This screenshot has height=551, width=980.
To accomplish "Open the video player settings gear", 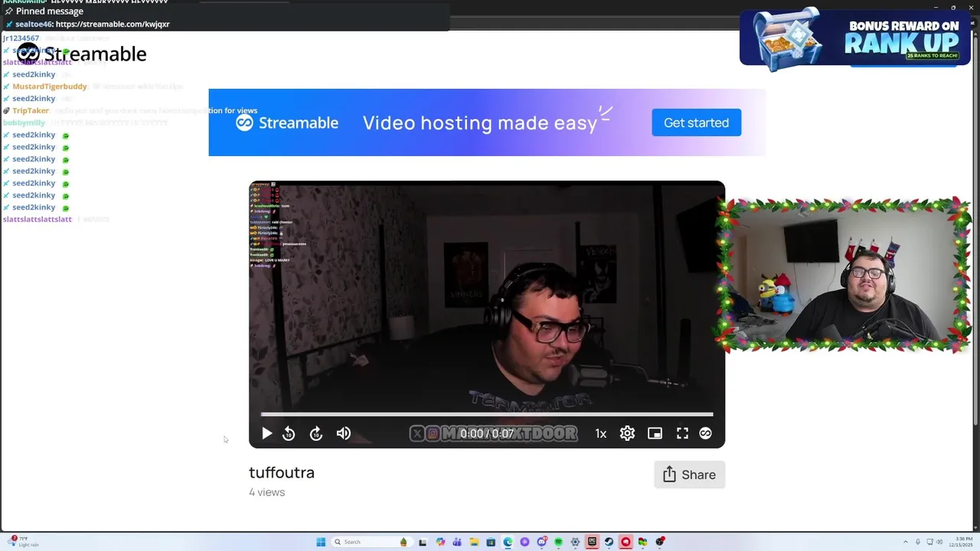I will 627,433.
